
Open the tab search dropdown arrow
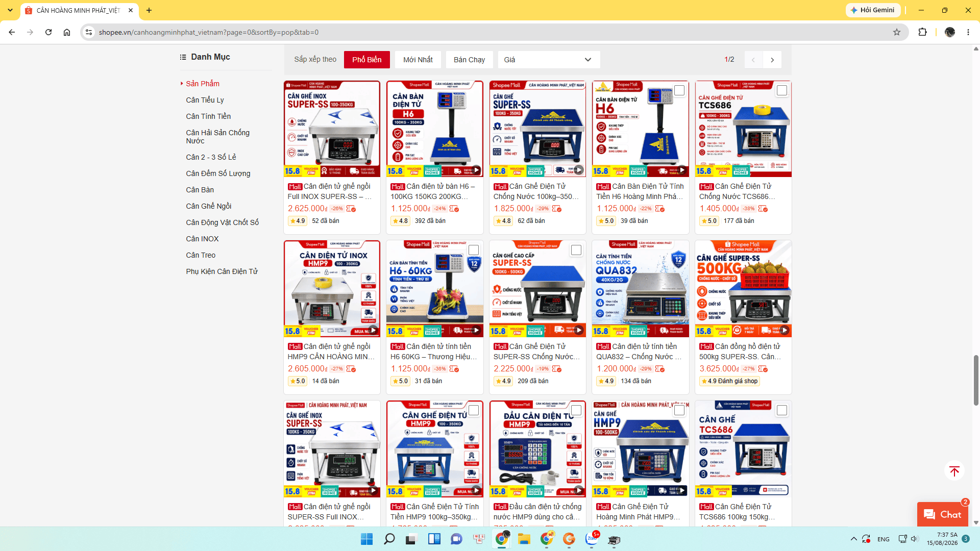10,10
